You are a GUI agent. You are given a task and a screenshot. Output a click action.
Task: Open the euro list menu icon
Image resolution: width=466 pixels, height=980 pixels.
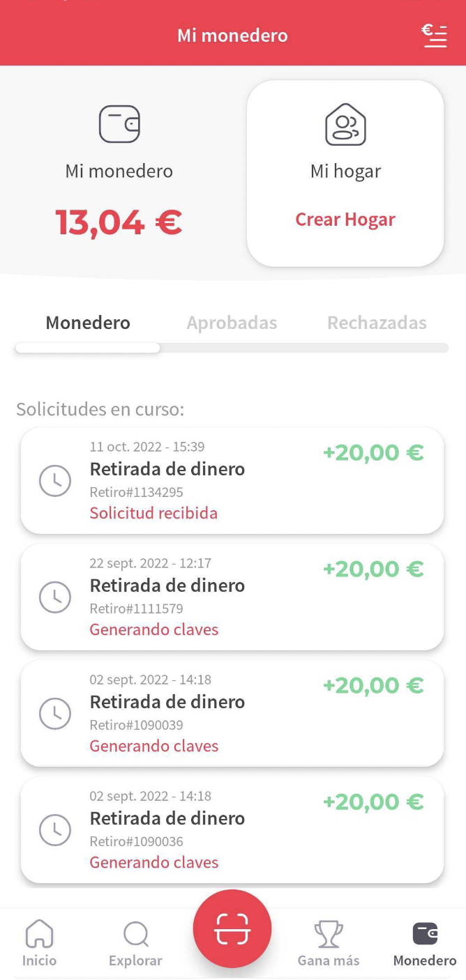pyautogui.click(x=434, y=35)
